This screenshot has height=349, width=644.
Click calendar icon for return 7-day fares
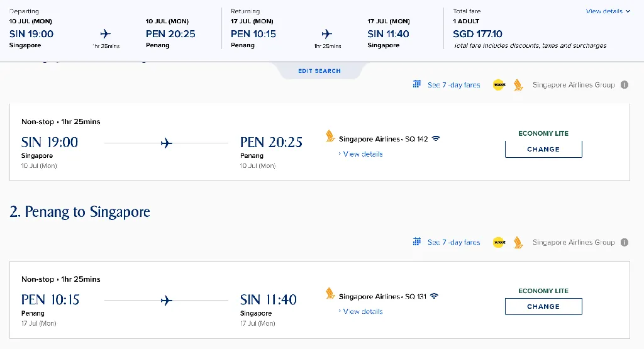pos(416,241)
